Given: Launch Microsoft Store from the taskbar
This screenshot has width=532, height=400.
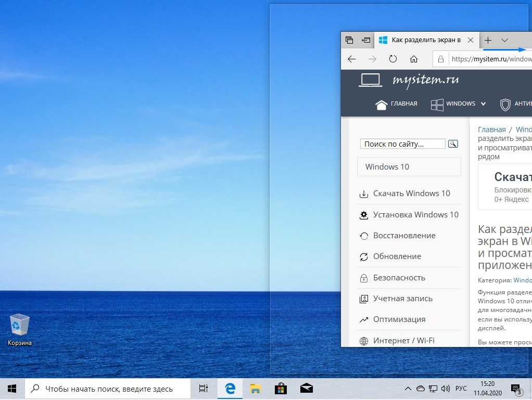Looking at the screenshot, I should [281, 389].
